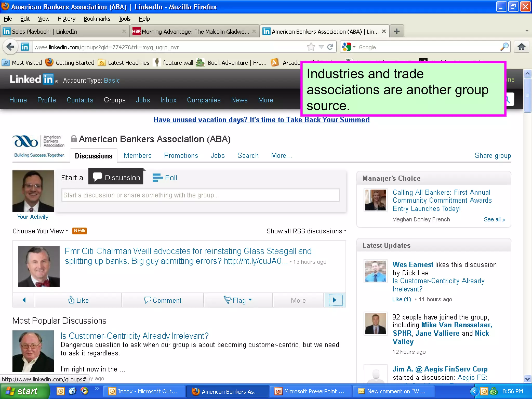Go to LinkedIn Companies navigation
532x399 pixels.
(x=204, y=100)
